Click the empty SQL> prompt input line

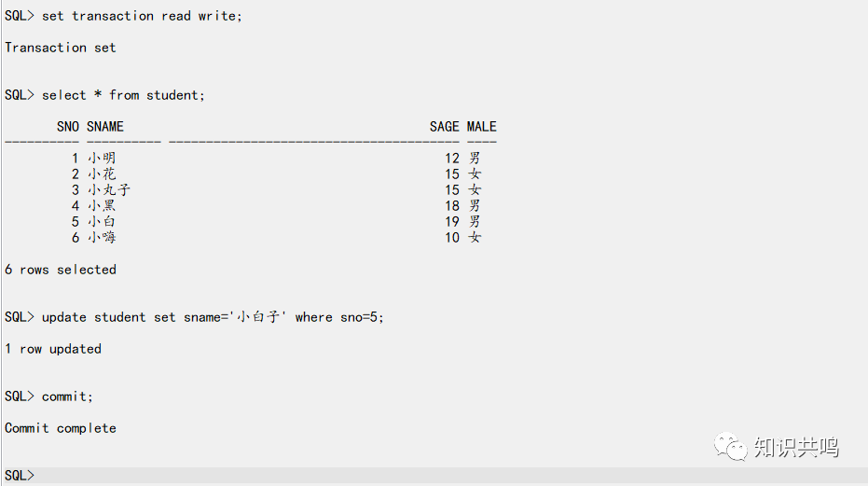click(x=434, y=476)
